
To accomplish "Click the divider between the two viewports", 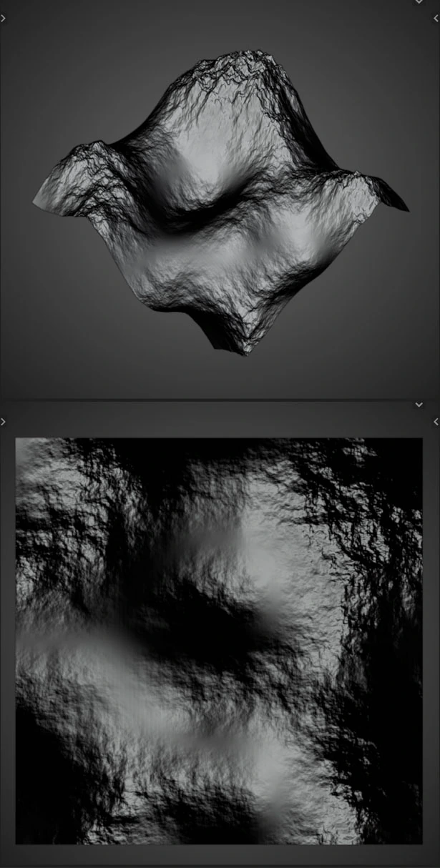I will click(220, 399).
